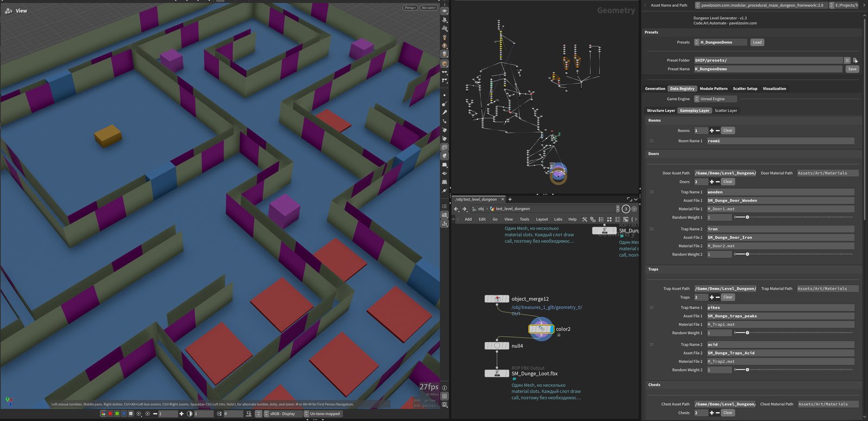Switch to the Generation tab

655,88
